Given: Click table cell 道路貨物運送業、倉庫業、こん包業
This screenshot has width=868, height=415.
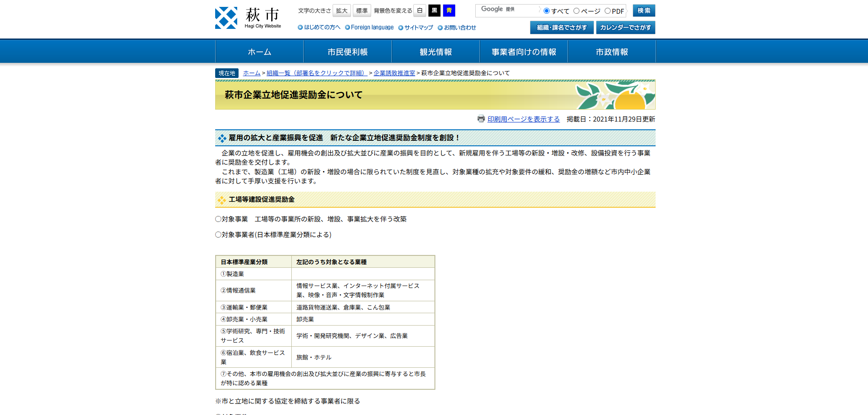Looking at the screenshot, I should click(x=363, y=307).
